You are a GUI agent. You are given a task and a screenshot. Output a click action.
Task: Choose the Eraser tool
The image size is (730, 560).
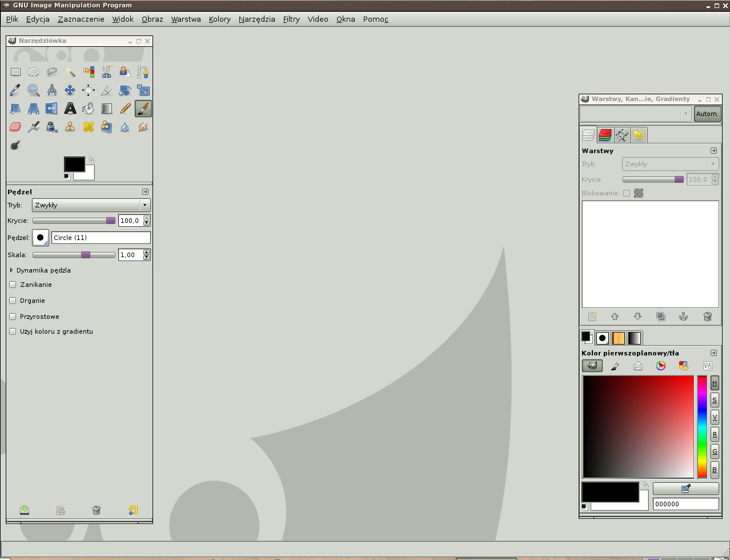click(15, 127)
